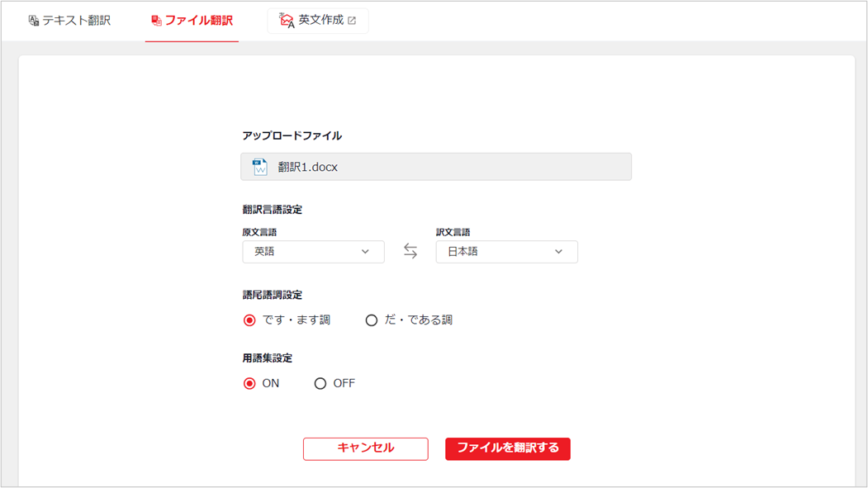Screen dimensions: 868x488
Task: Click the uploaded file field 翻訳1.docx
Action: click(x=436, y=167)
